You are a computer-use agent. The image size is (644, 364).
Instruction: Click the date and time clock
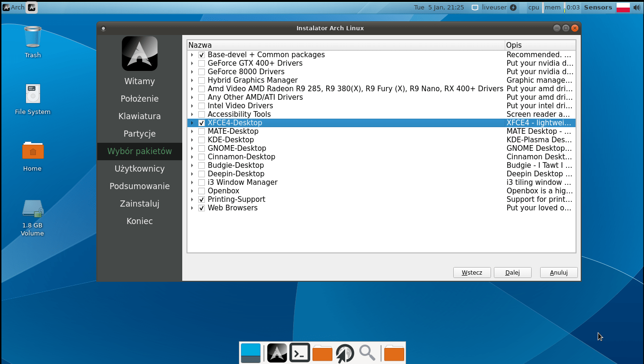pyautogui.click(x=439, y=8)
